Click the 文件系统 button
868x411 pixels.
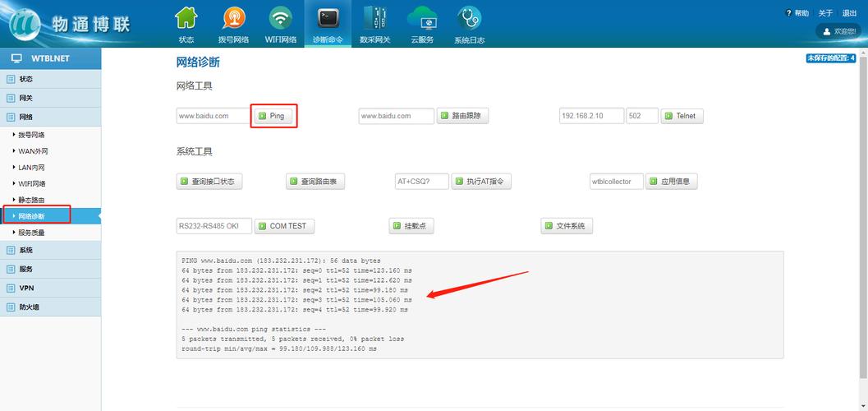tap(567, 226)
